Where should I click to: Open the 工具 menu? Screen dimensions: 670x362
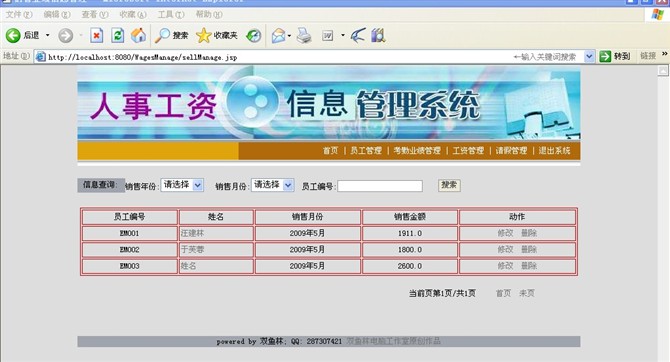tap(171, 15)
